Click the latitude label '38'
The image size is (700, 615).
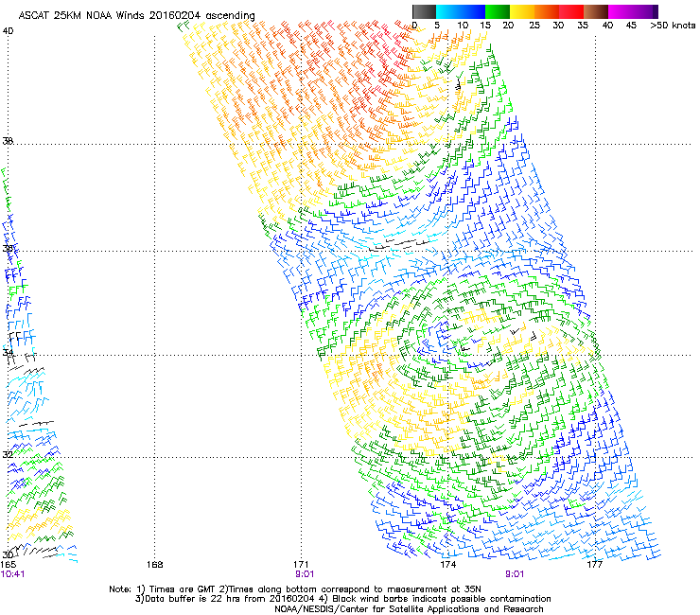(x=8, y=141)
